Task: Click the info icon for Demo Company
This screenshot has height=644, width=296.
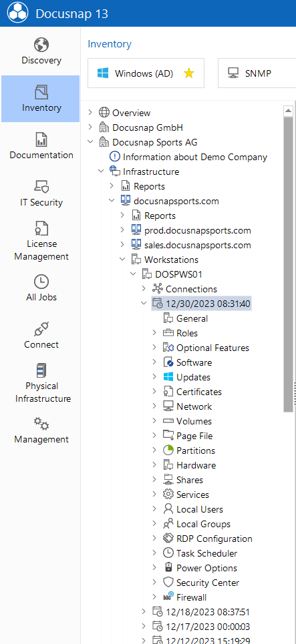Action: (114, 157)
